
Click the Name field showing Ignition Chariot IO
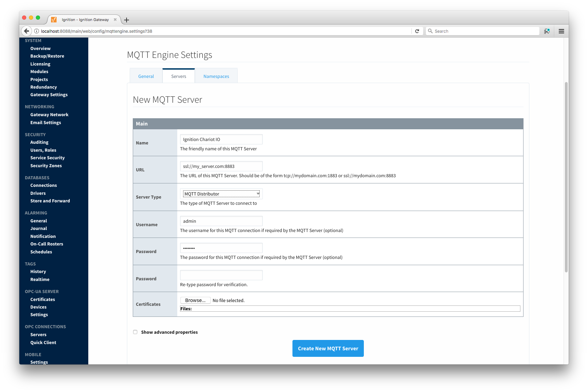[221, 139]
